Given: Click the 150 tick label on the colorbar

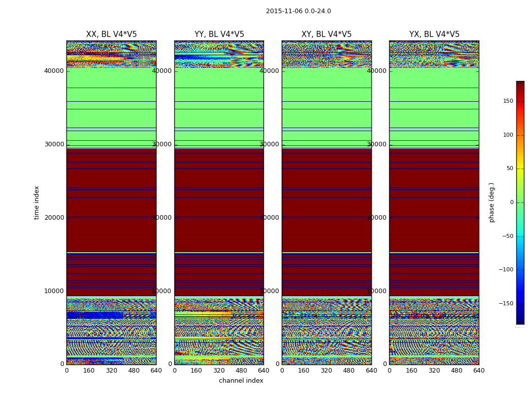Looking at the screenshot, I should pyautogui.click(x=508, y=101).
